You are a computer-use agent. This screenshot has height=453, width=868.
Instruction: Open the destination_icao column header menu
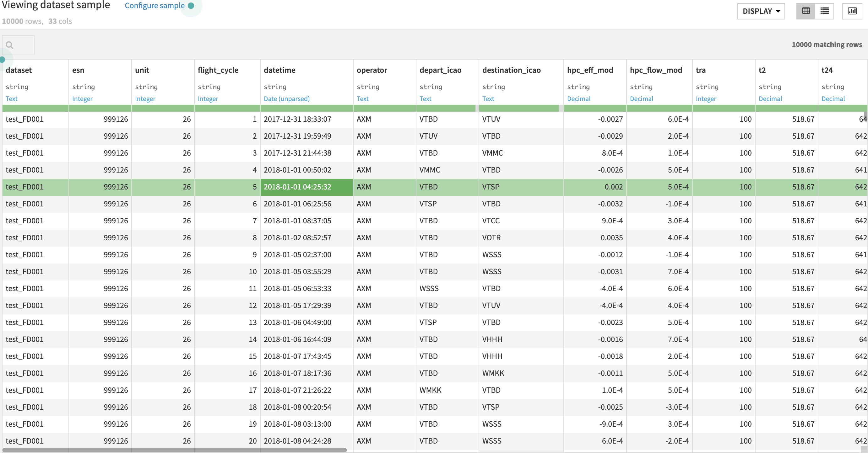pos(511,70)
